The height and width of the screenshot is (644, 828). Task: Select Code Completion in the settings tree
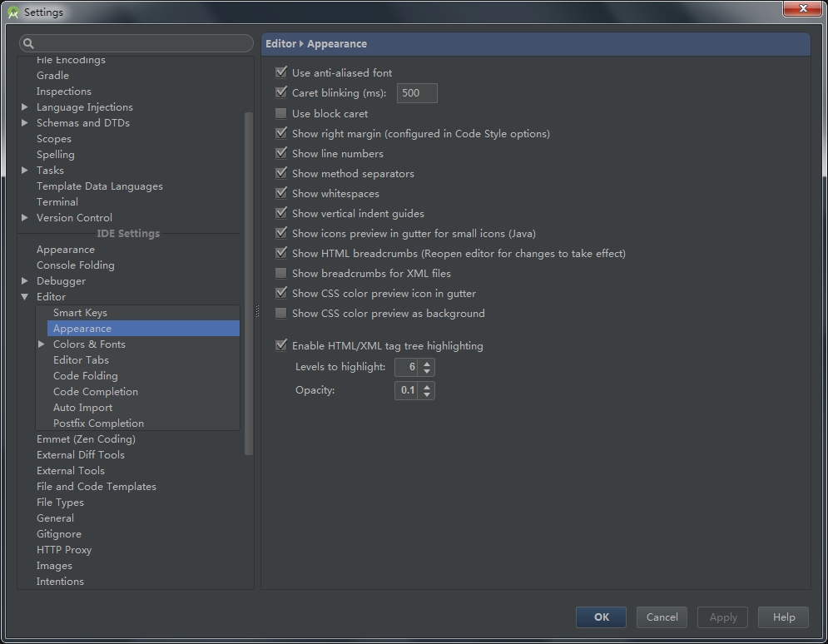coord(96,392)
